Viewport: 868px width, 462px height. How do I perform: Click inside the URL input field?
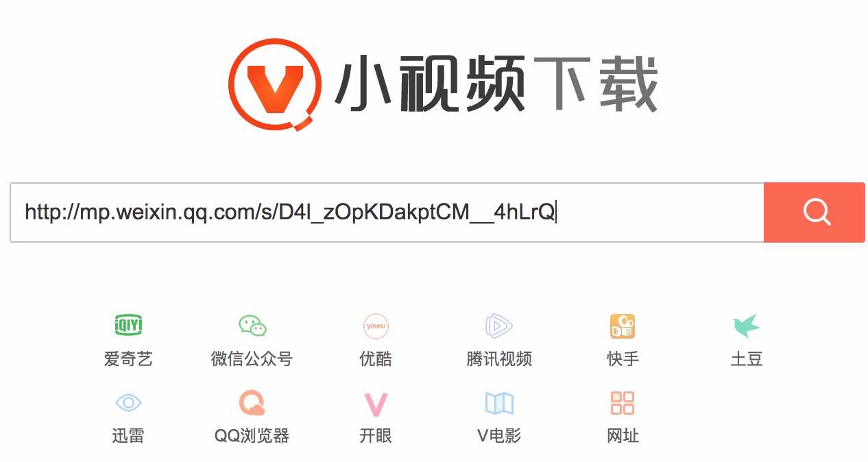[x=387, y=212]
